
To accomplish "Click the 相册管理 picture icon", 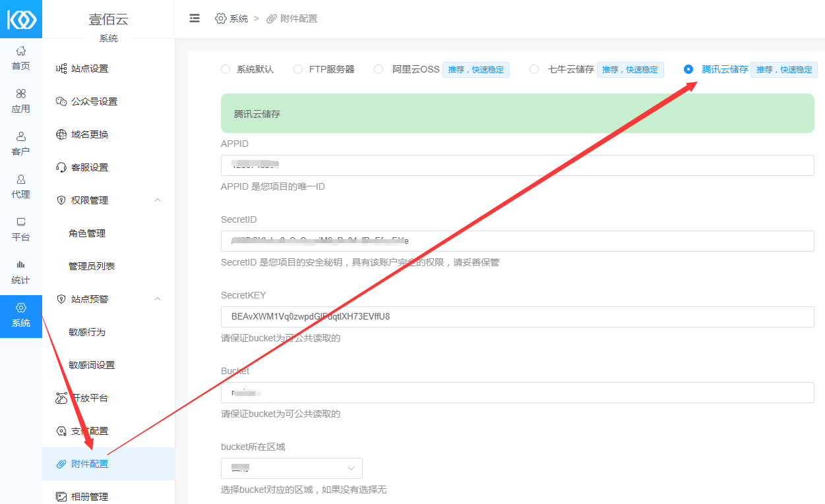I will [x=61, y=497].
